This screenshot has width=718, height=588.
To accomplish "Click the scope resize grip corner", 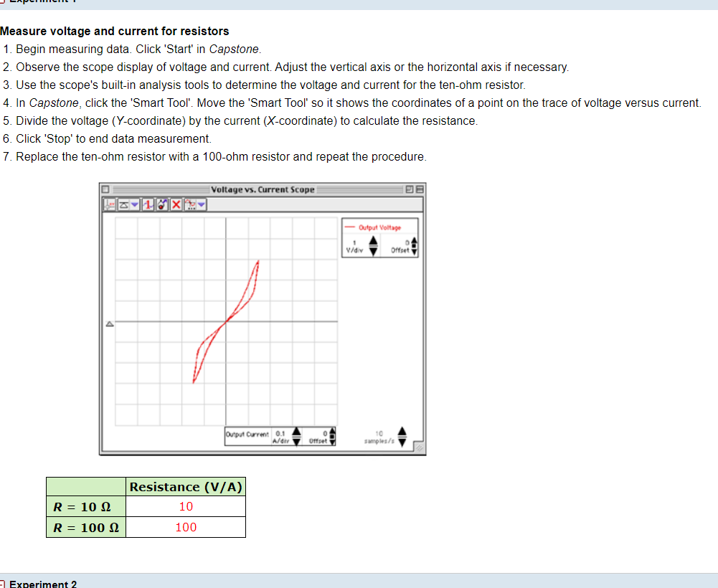I will [x=418, y=448].
